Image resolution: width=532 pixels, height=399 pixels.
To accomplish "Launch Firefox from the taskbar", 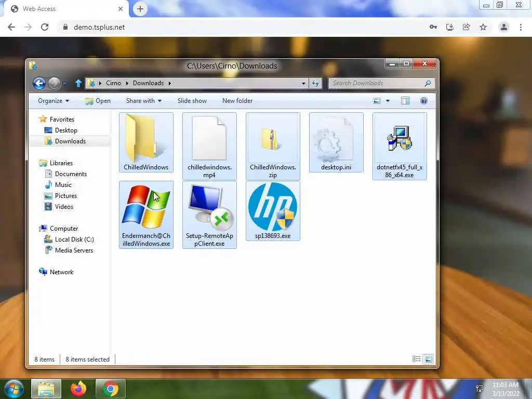I will [x=78, y=389].
